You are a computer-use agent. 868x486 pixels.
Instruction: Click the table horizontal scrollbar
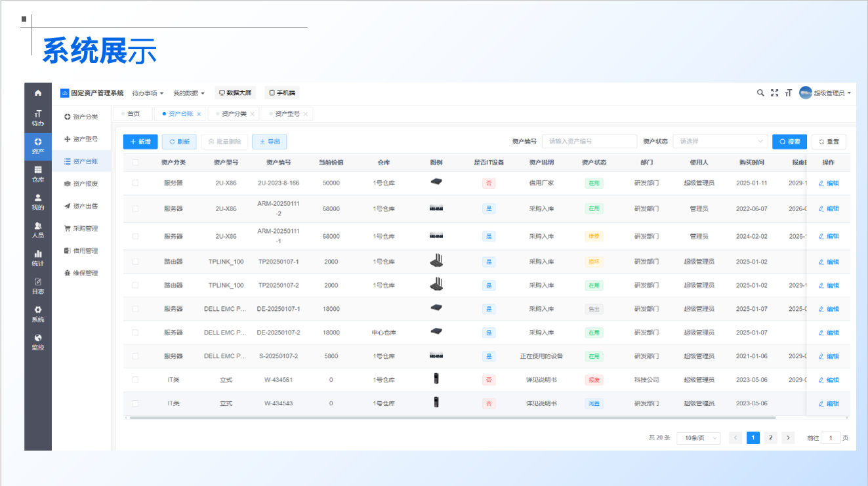tap(453, 418)
